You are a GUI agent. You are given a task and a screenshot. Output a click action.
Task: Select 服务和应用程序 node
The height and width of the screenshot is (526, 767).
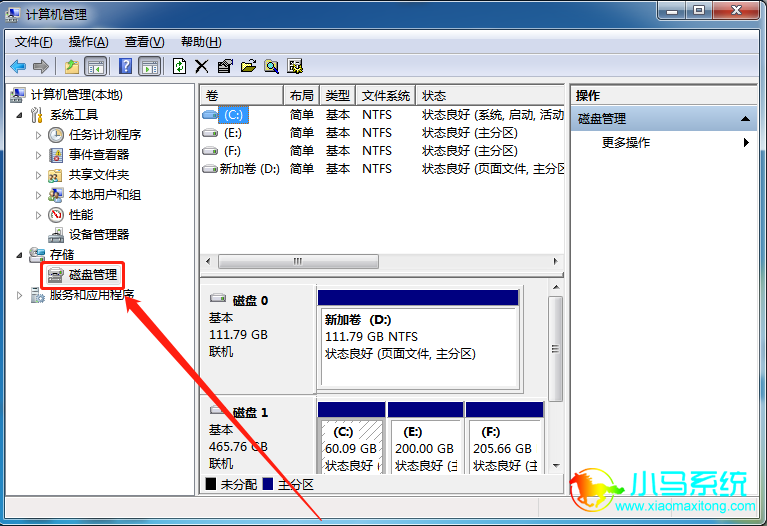[x=91, y=295]
